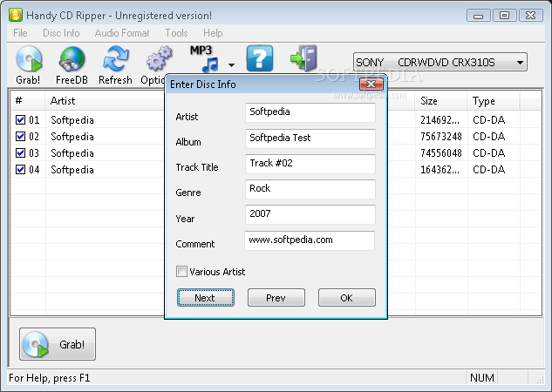Open FreeDB lookup from toolbar
The image size is (552, 392).
tap(72, 59)
